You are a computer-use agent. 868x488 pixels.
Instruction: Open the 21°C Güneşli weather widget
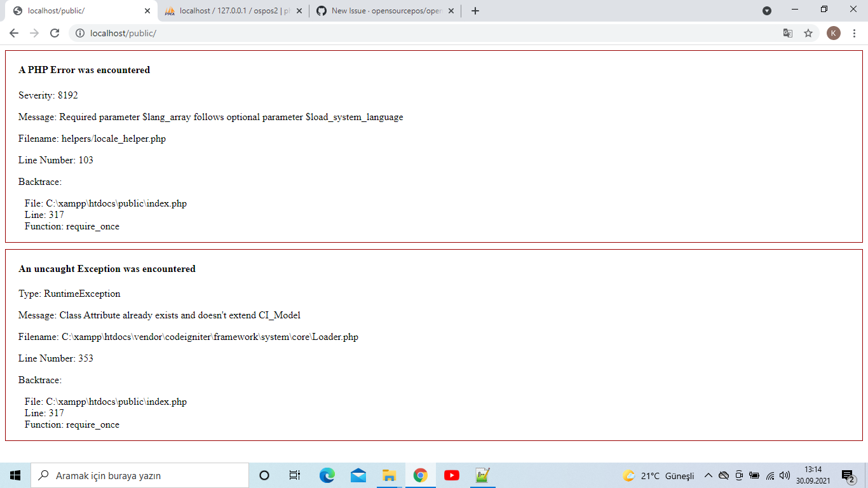coord(661,475)
